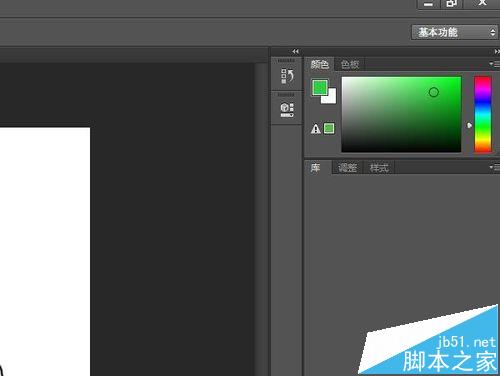
Task: Click the rainbow hue slider bar
Action: pyautogui.click(x=483, y=114)
